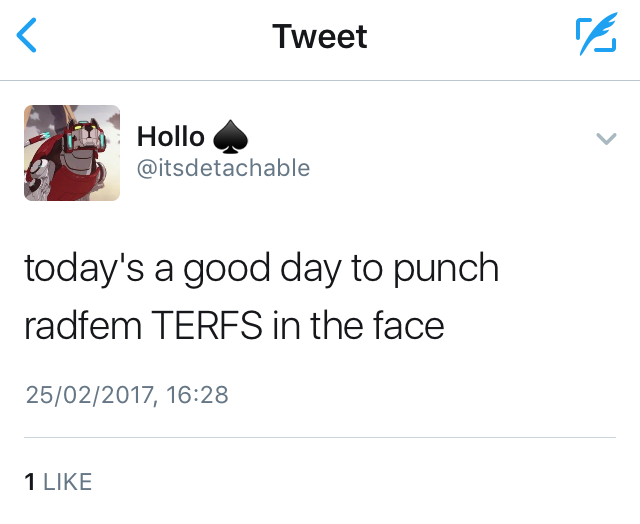Viewport: 640px width, 524px height.
Task: Go back using the left chevron
Action: [x=27, y=37]
